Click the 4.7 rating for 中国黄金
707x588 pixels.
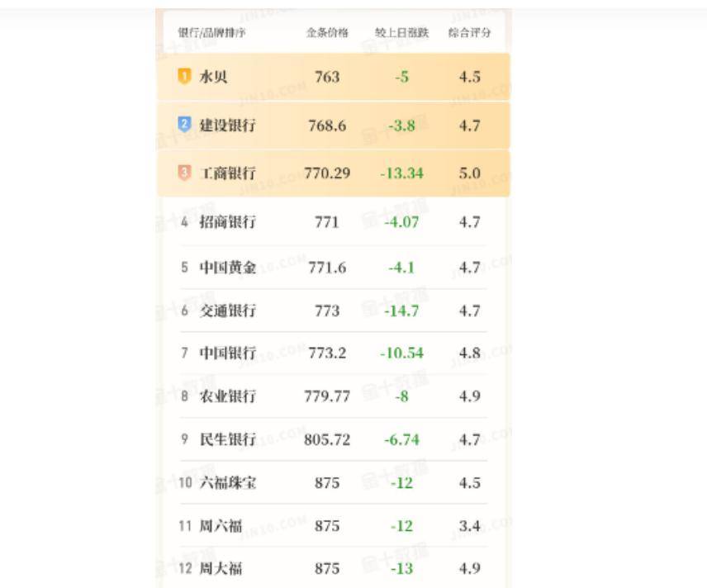point(469,268)
